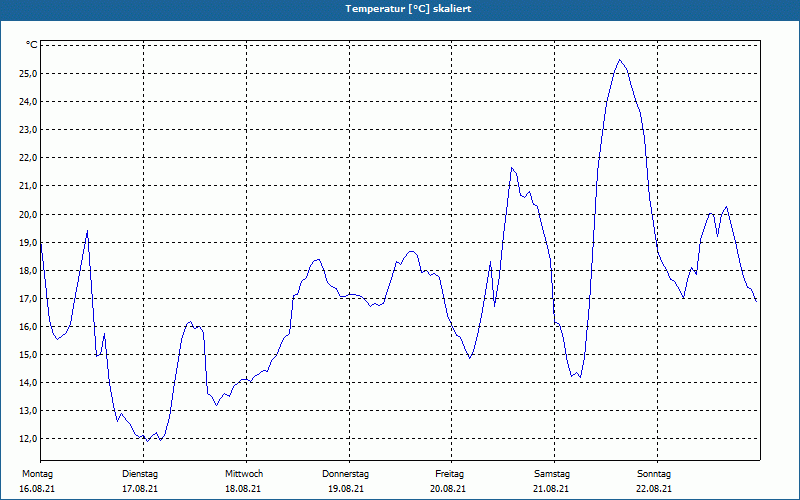
Task: Click the Freitag peak near 21.6 degrees
Action: [x=512, y=168]
